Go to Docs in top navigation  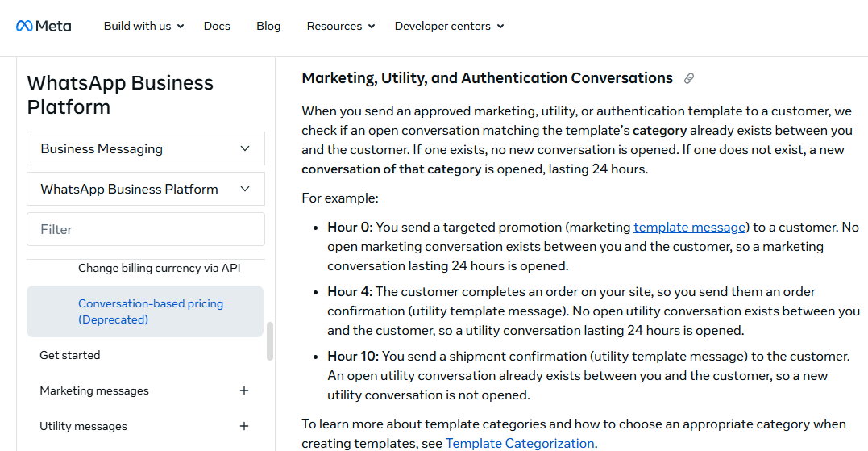217,26
